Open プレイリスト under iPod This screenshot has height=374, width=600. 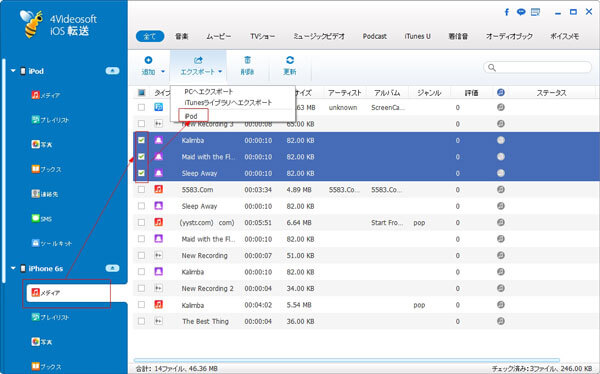[50, 120]
